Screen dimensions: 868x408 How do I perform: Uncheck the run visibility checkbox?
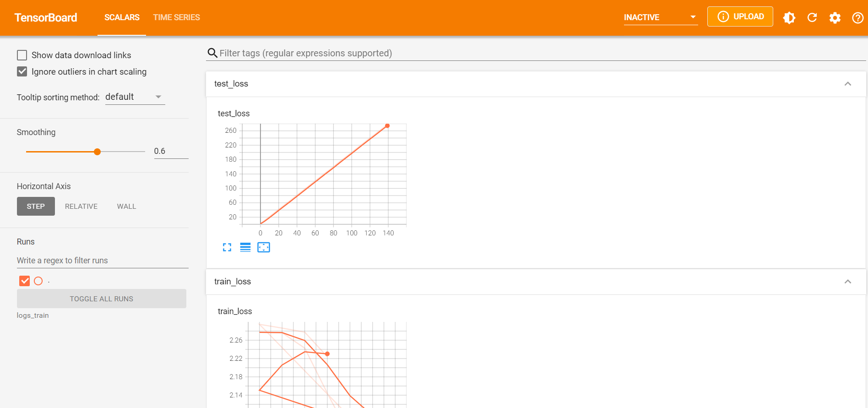[x=25, y=281]
